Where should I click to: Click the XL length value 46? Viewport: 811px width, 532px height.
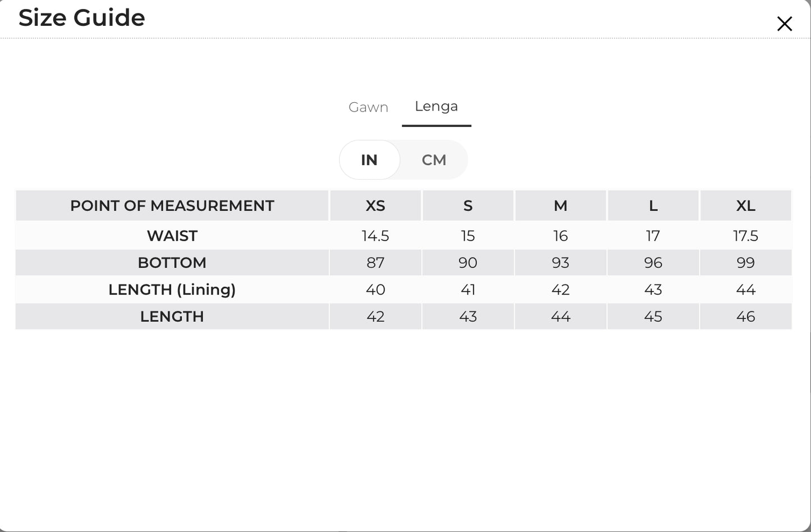746,317
